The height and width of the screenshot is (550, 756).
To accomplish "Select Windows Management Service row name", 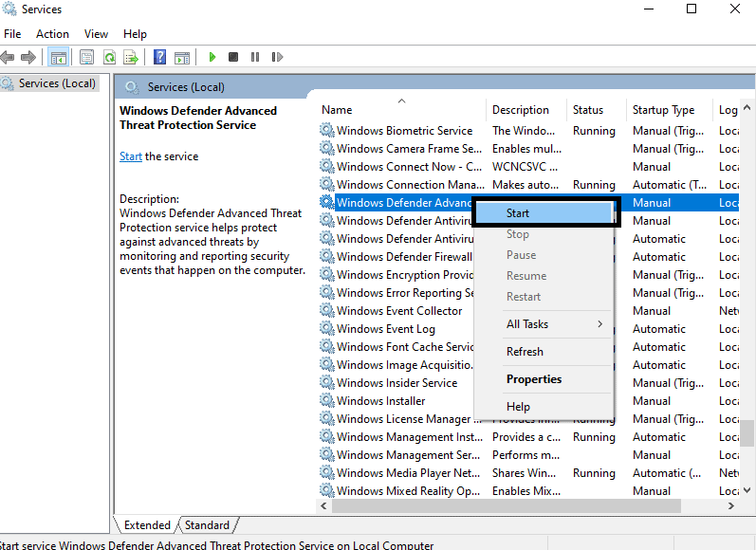I will (x=408, y=455).
